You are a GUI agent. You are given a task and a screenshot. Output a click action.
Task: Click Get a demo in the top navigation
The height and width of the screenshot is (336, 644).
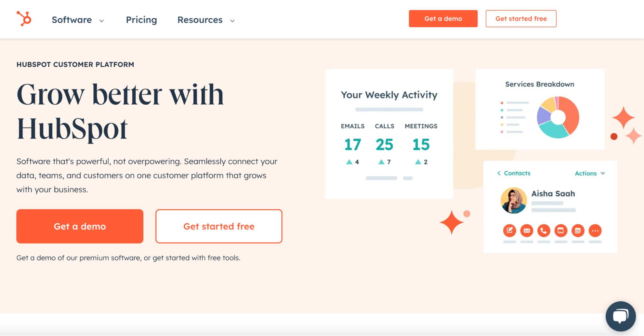pos(443,18)
